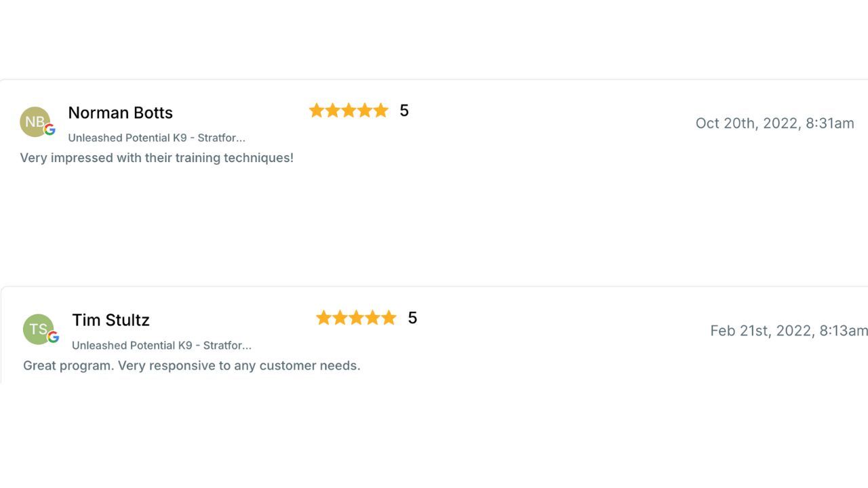Open reviewer name Tim Stultz

111,320
